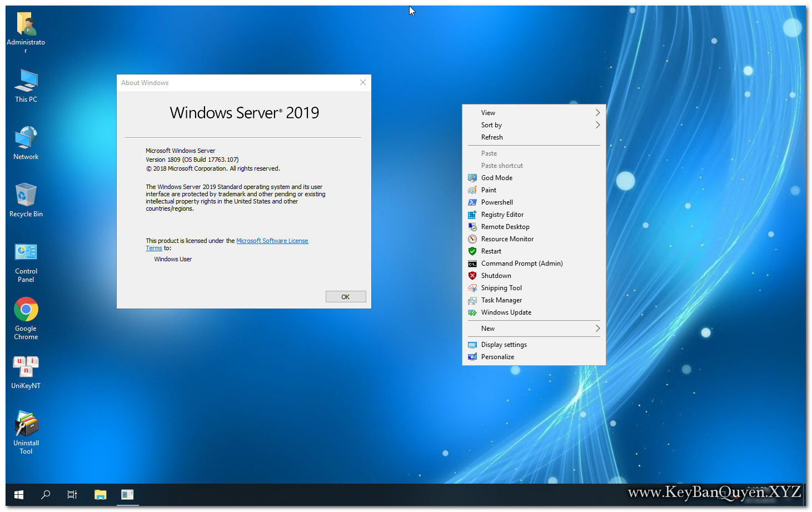The image size is (812, 512).
Task: Click the Command Prompt (Admin) console icon
Action: click(472, 264)
